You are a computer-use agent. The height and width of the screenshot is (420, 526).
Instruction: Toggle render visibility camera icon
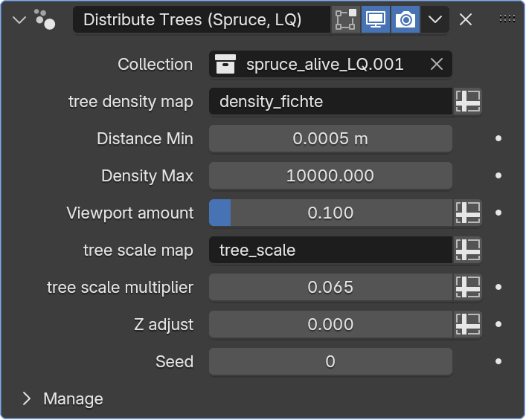pos(405,19)
